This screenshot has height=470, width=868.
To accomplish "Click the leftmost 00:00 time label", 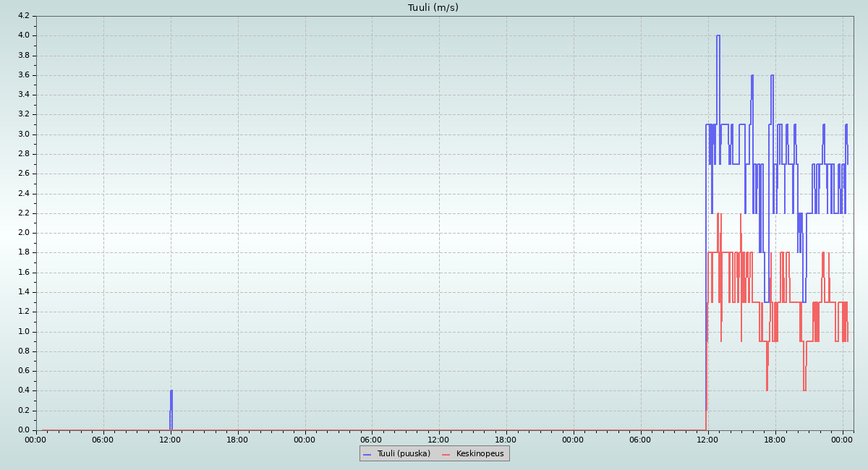I will click(36, 440).
